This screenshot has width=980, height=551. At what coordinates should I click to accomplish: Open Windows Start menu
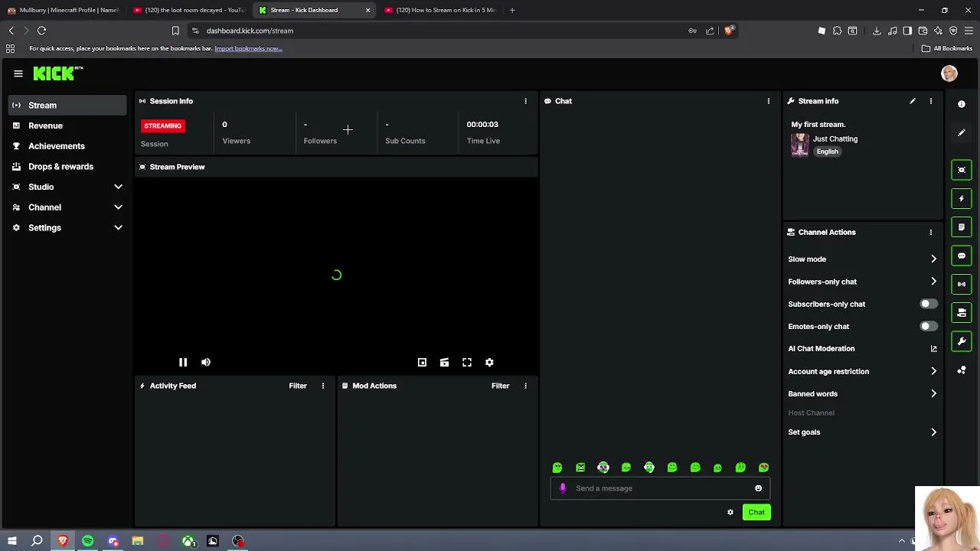click(x=11, y=541)
